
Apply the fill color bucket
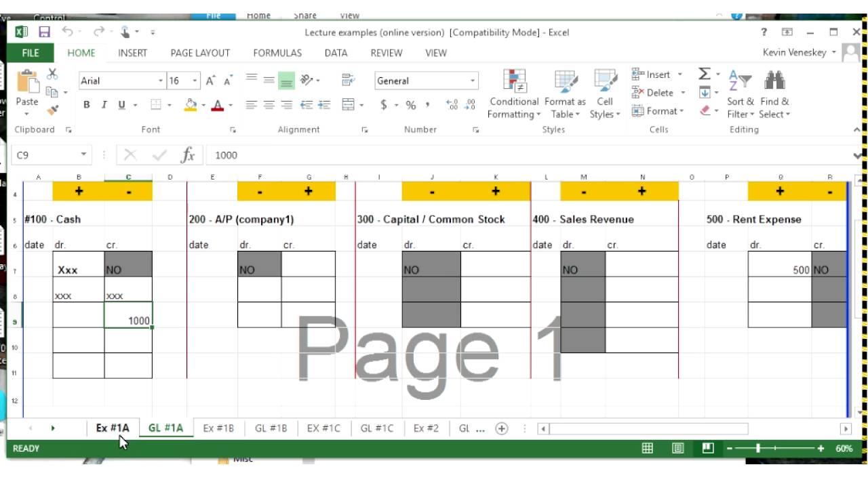[191, 104]
